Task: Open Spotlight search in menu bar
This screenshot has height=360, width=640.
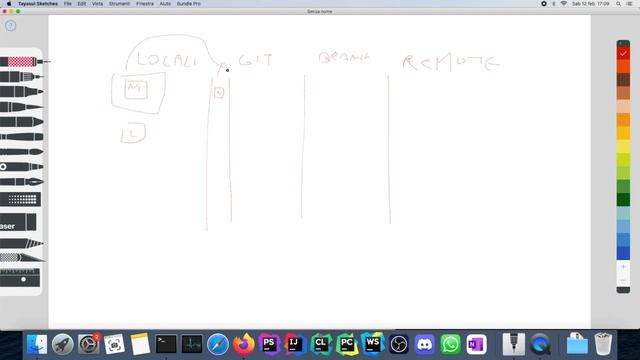Action: coord(618,4)
